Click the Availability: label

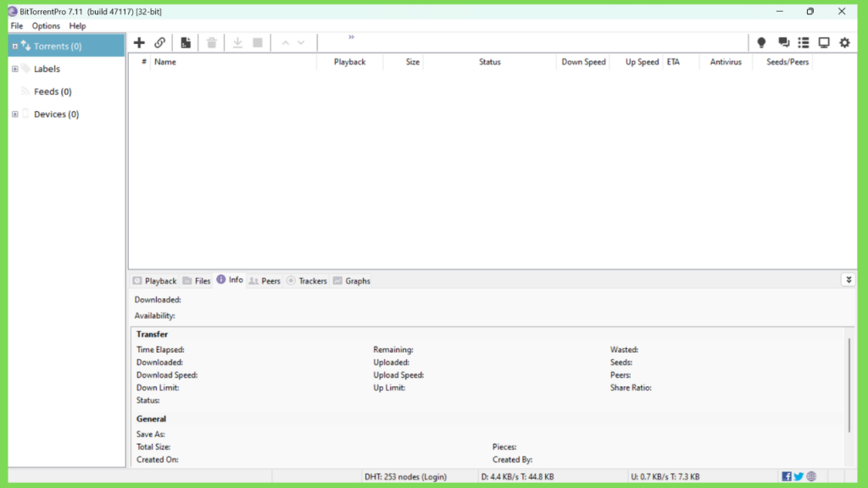pyautogui.click(x=155, y=315)
